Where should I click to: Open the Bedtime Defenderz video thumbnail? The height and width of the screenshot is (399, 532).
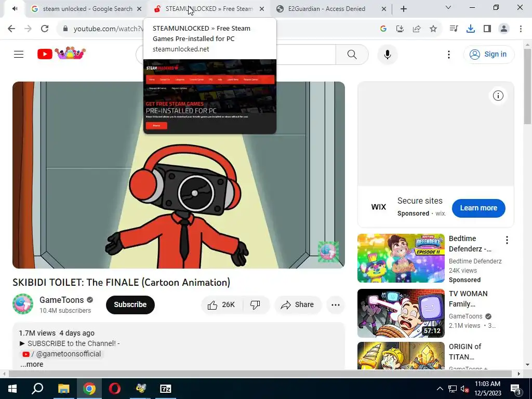point(401,258)
